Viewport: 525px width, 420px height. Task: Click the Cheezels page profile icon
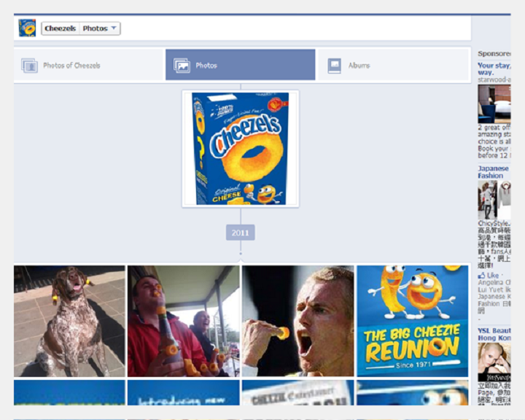pos(27,28)
